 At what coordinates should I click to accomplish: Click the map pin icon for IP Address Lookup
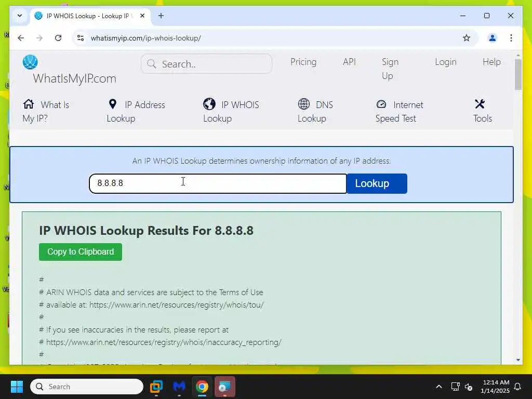113,104
